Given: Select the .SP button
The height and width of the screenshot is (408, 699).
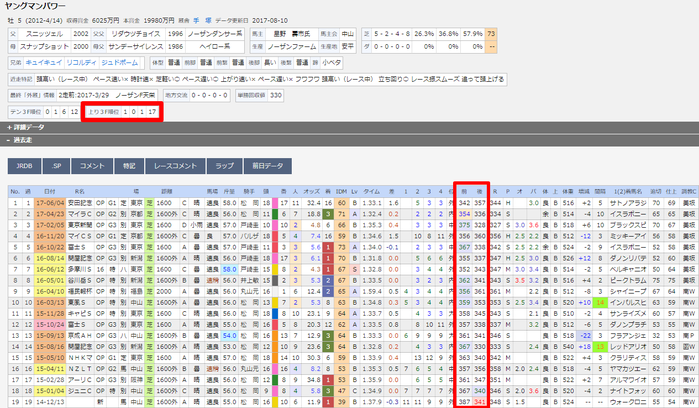Looking at the screenshot, I should (x=56, y=166).
